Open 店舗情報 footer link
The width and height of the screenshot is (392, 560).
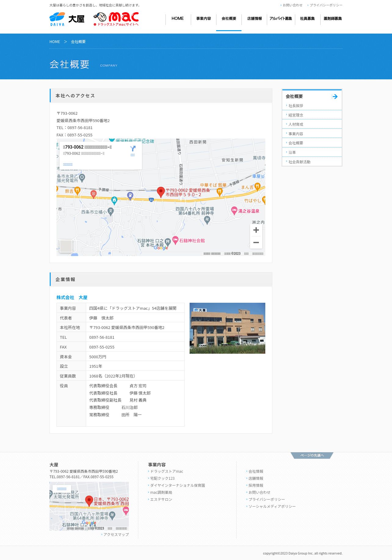pos(256,479)
